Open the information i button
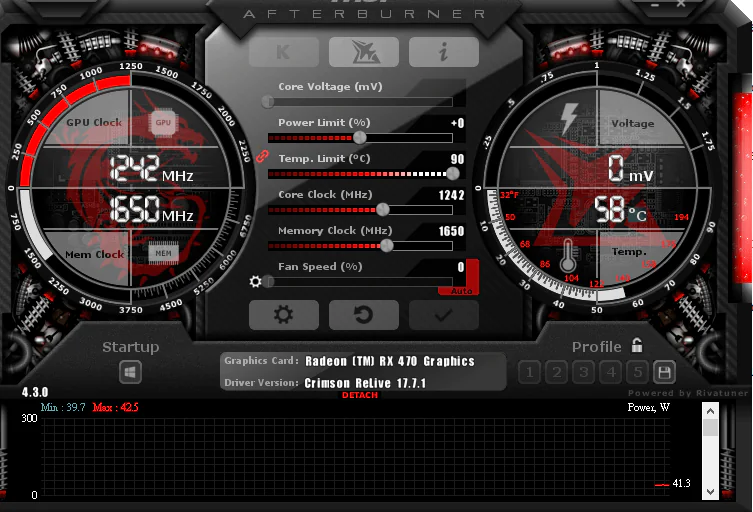753x512 pixels. 444,52
